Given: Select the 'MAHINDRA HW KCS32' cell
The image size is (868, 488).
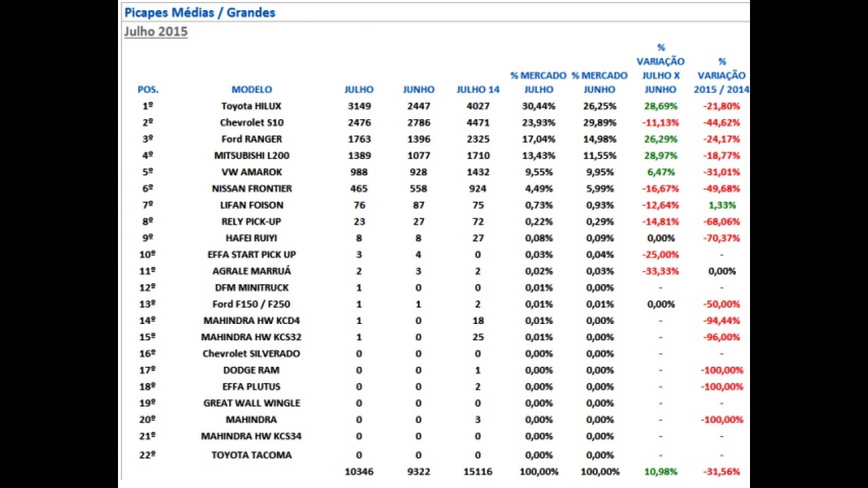Looking at the screenshot, I should [252, 337].
